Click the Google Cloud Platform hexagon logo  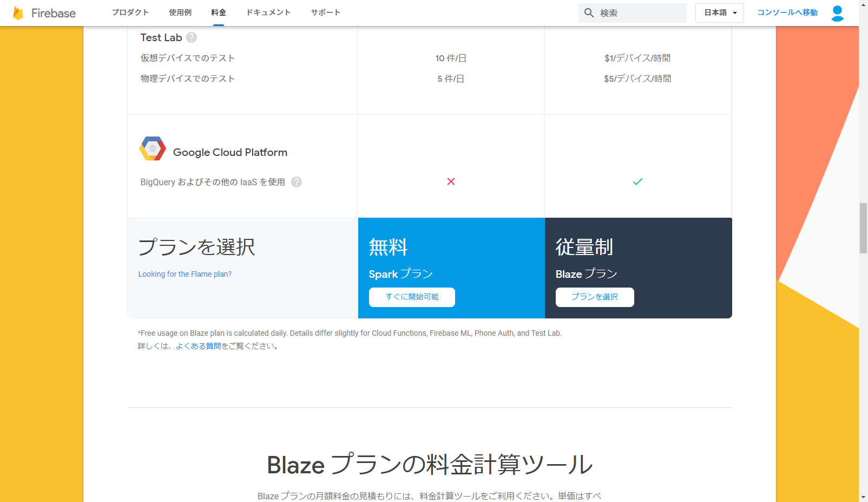(153, 148)
